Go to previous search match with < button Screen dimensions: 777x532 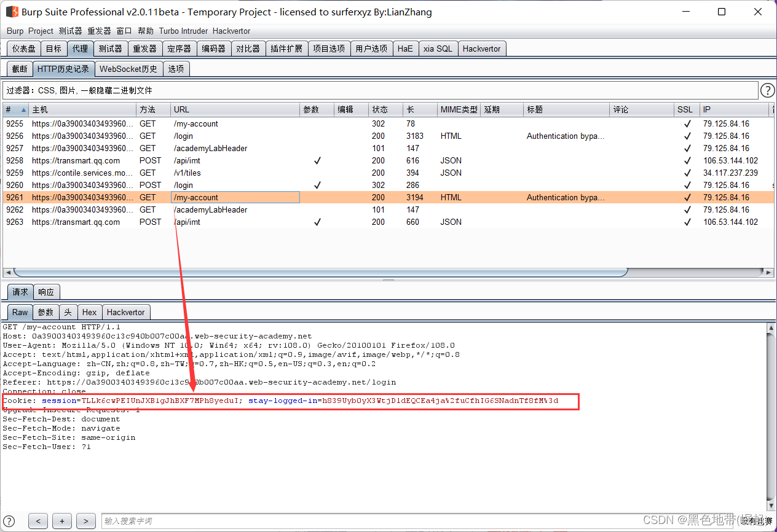point(38,521)
